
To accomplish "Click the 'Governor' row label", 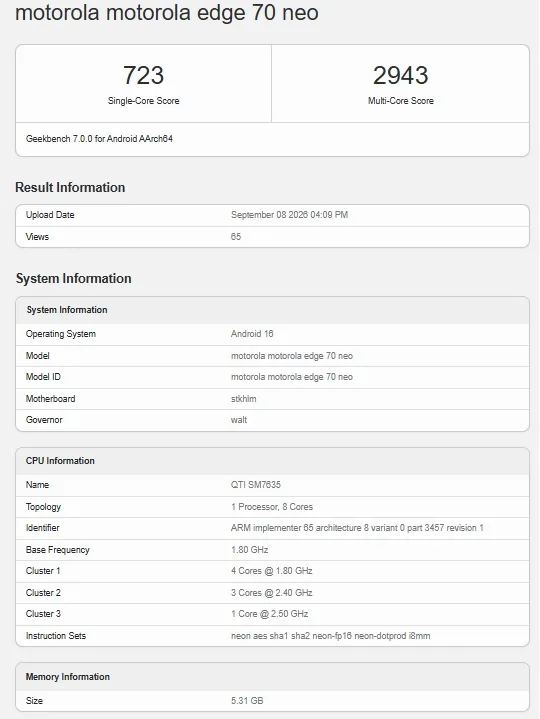I will [x=44, y=420].
